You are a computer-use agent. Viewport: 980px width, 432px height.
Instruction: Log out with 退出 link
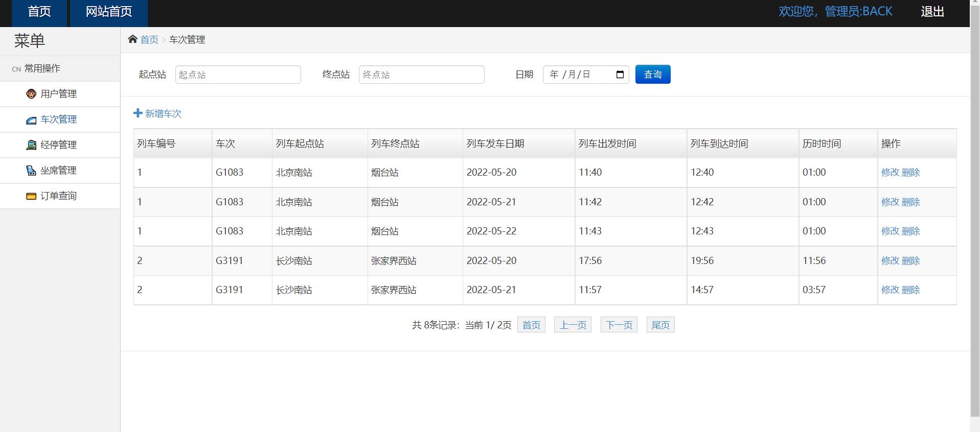point(932,12)
